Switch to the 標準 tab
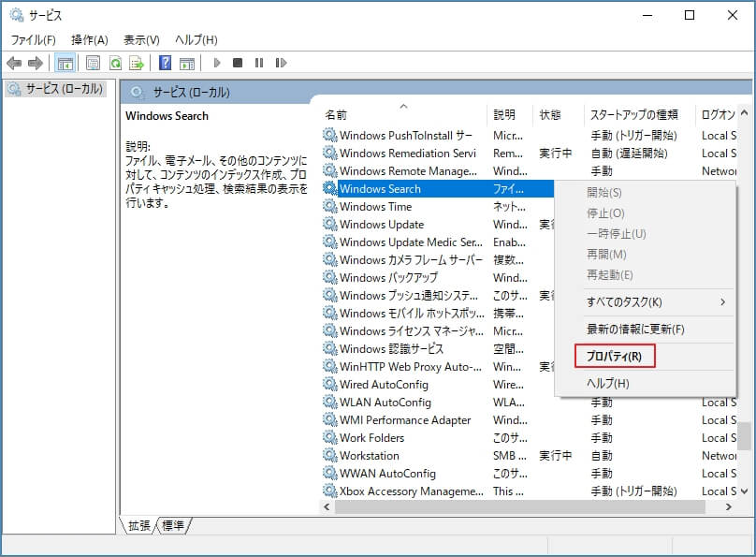This screenshot has width=756, height=557. click(172, 525)
